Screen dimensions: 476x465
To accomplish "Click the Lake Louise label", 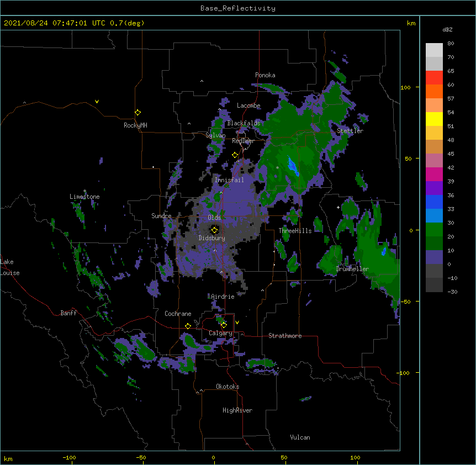I will click(10, 267).
